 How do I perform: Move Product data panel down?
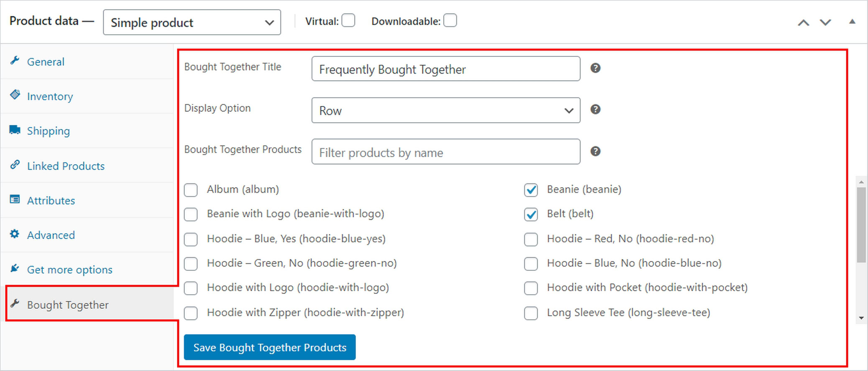coord(825,23)
